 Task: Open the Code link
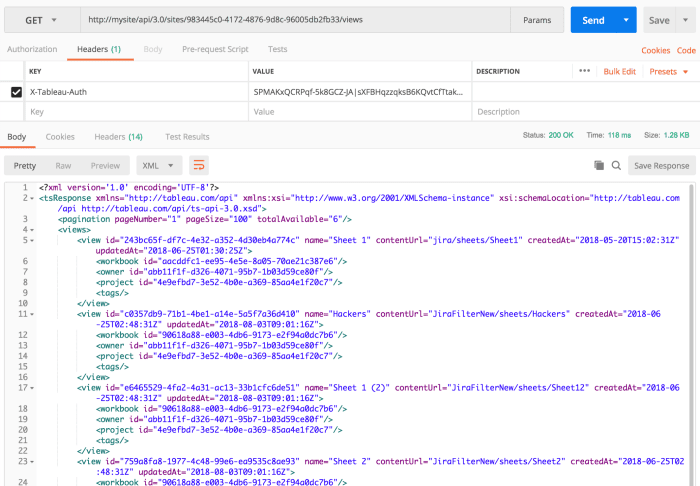coord(686,50)
